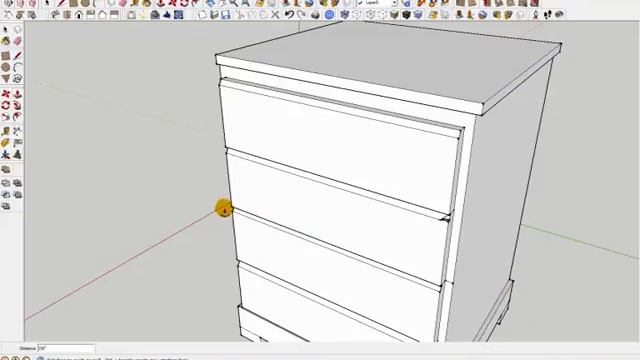Create a new file
The width and height of the screenshot is (640, 360).
202,15
